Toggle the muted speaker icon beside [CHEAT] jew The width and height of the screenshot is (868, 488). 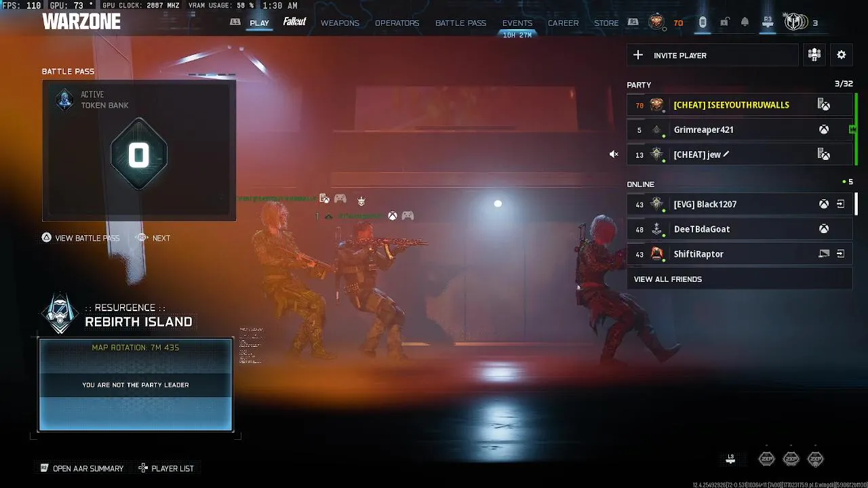pyautogui.click(x=614, y=155)
